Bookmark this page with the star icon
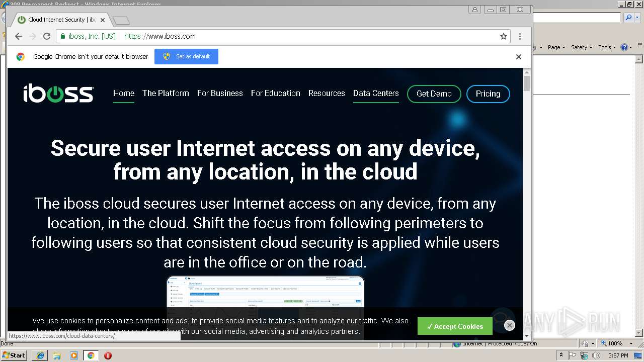The width and height of the screenshot is (644, 362). 503,36
